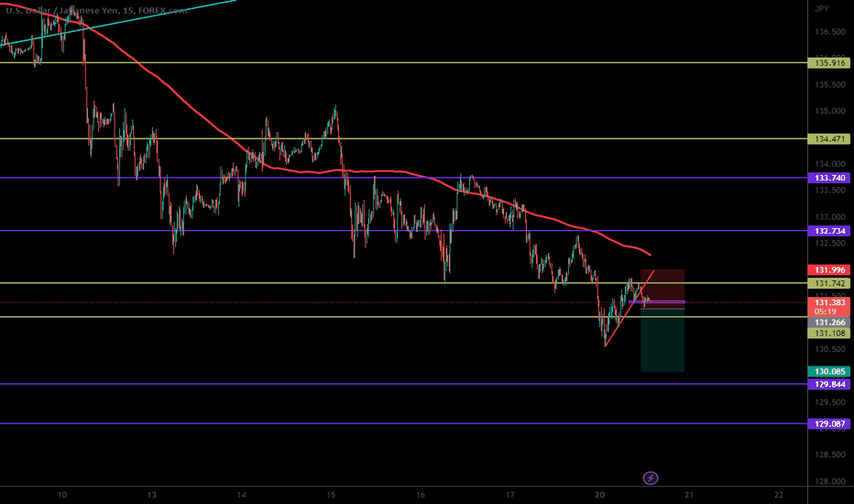Click the 128.500 scale value
The width and height of the screenshot is (854, 504).
point(830,455)
